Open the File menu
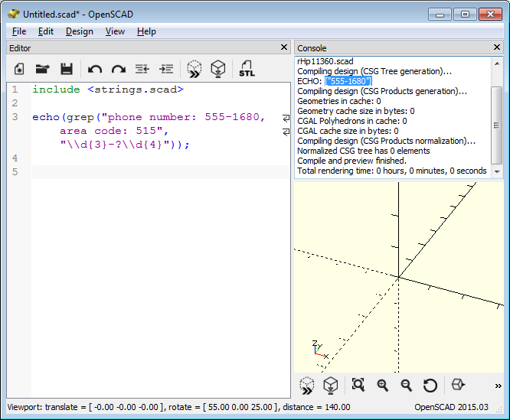The image size is (510, 420). pyautogui.click(x=19, y=31)
